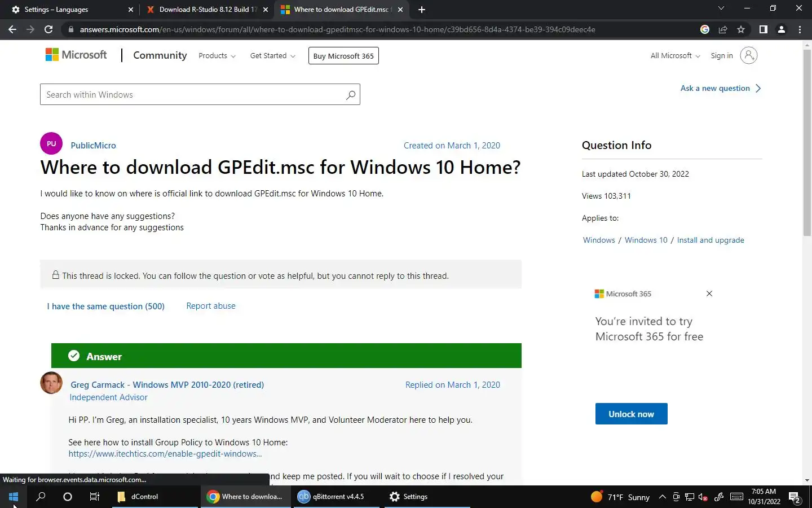Show hidden system tray icons
The image size is (812, 508).
[x=663, y=497]
